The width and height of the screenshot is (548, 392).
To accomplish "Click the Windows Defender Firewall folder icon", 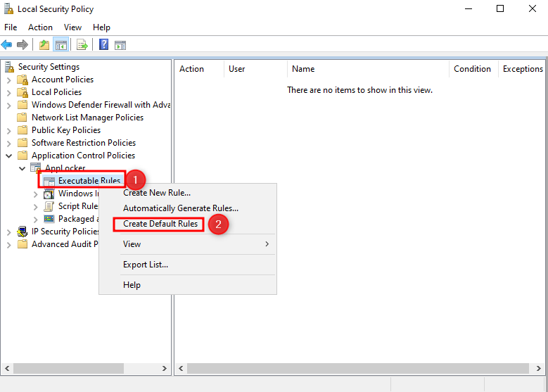I will pyautogui.click(x=23, y=105).
